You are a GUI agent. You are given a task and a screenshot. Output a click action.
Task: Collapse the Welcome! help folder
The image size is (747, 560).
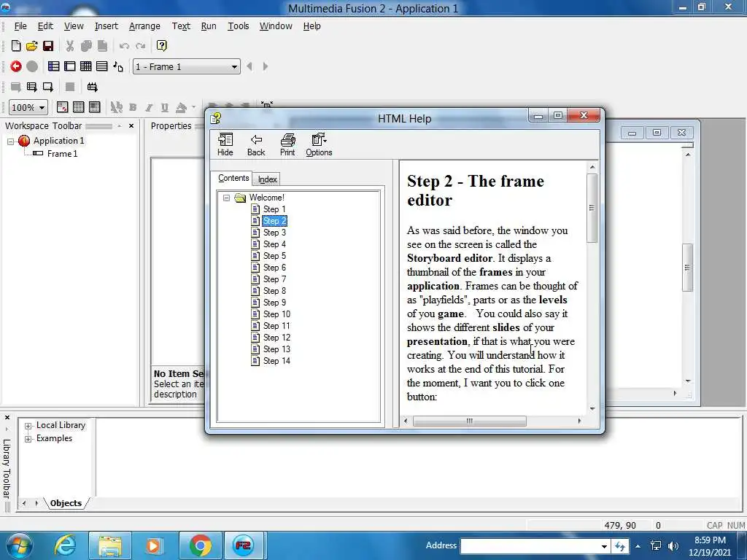[227, 198]
